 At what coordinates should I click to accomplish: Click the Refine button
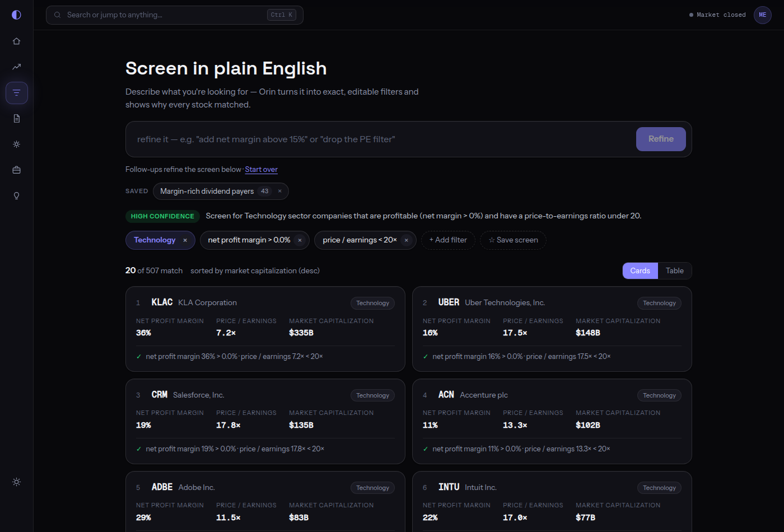point(661,139)
